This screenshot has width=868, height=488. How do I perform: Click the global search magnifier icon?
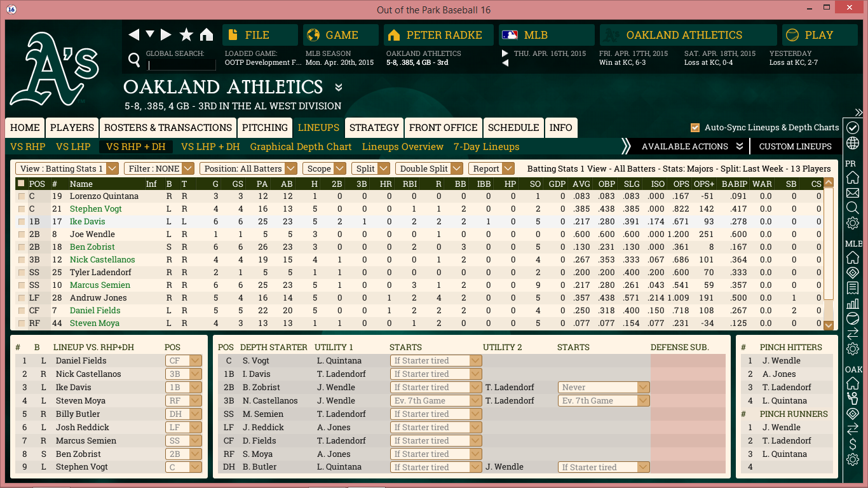coord(134,60)
